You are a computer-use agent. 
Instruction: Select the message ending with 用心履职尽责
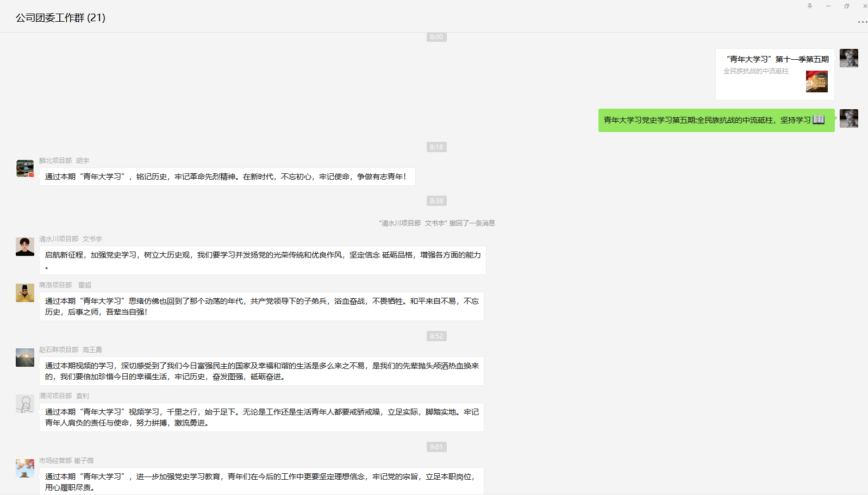261,481
